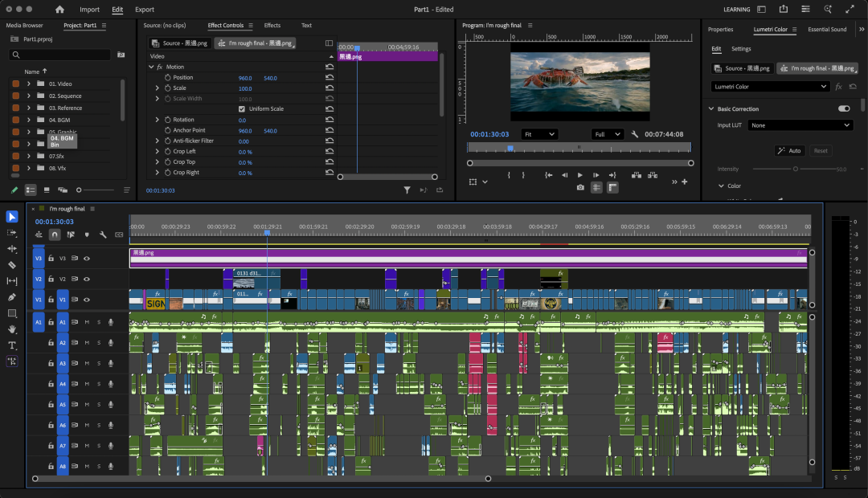Switch to the Essential Sound panel tab

tap(827, 30)
